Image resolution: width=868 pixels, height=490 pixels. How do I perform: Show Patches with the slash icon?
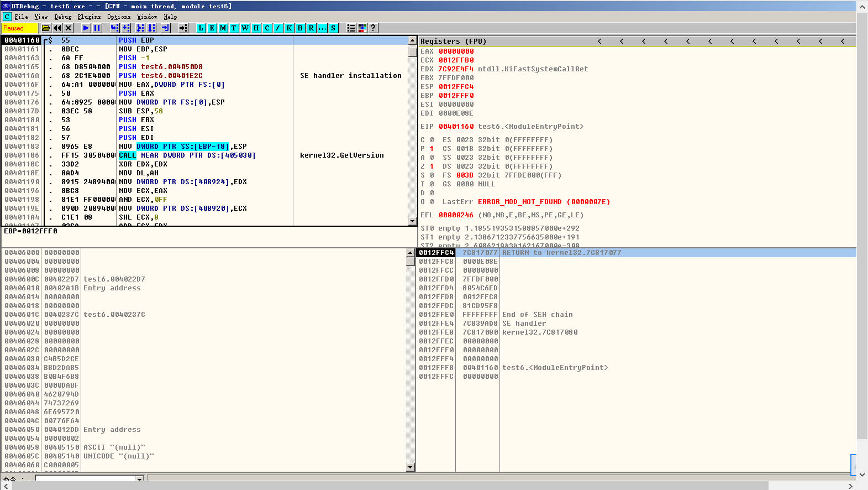[278, 28]
